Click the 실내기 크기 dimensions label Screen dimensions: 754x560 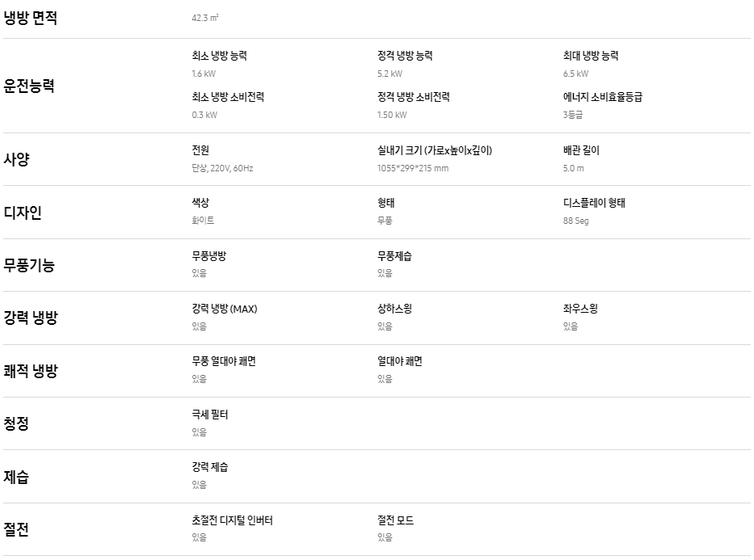click(x=435, y=150)
